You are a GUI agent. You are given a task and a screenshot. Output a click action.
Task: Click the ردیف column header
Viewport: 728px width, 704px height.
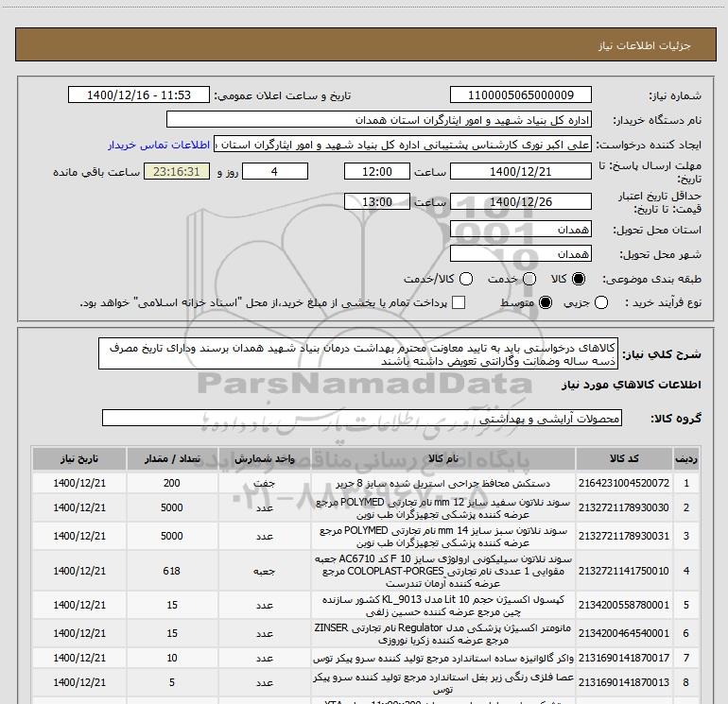[x=686, y=458]
